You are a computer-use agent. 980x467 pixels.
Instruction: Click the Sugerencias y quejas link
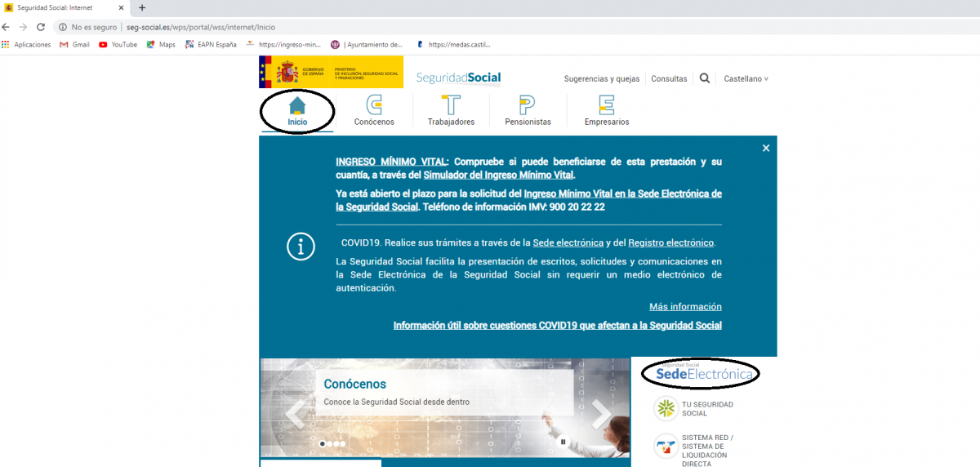pyautogui.click(x=602, y=79)
